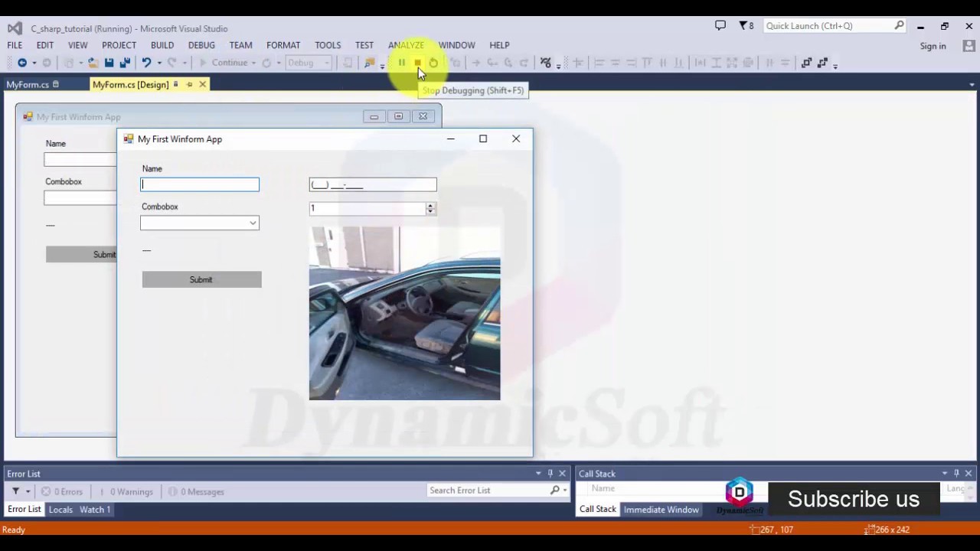The image size is (980, 551).
Task: Click the Save floppy disk icon
Action: tap(109, 63)
